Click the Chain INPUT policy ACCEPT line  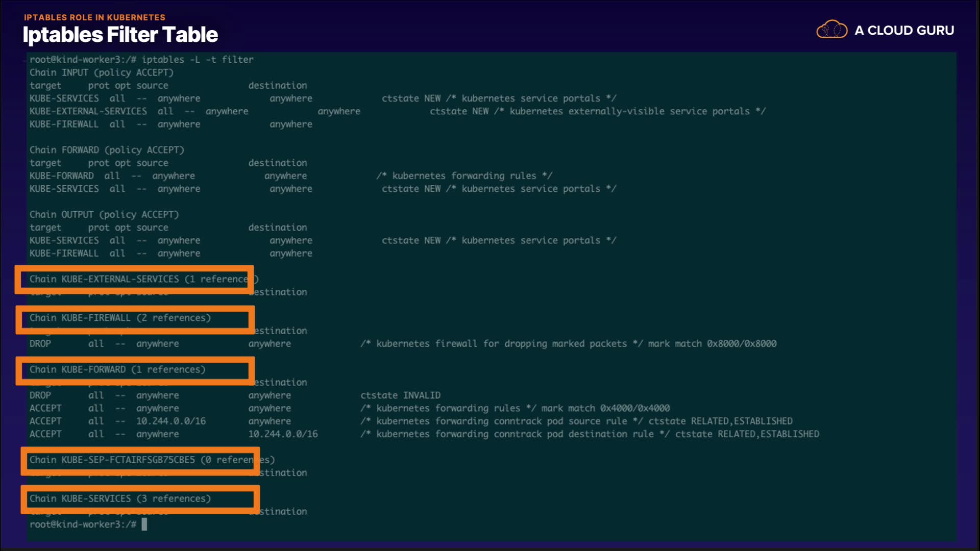[x=101, y=72]
